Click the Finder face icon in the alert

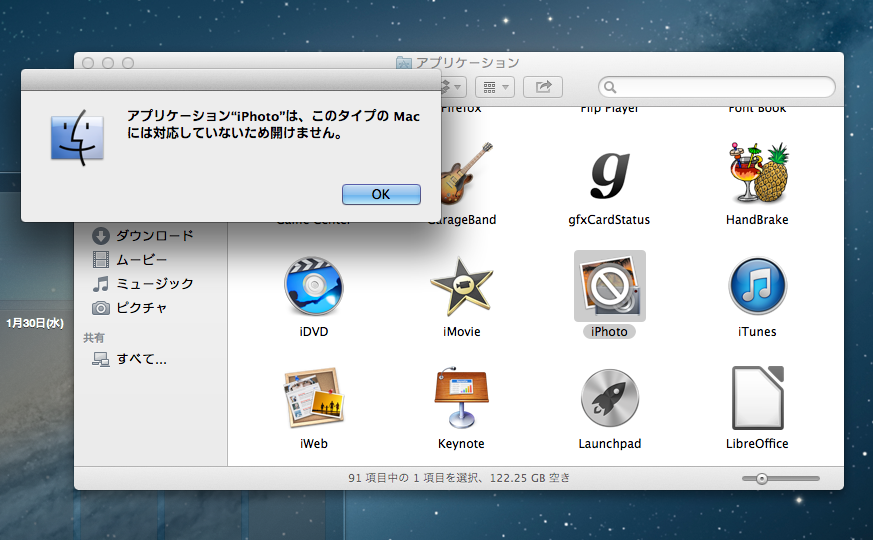(x=77, y=138)
